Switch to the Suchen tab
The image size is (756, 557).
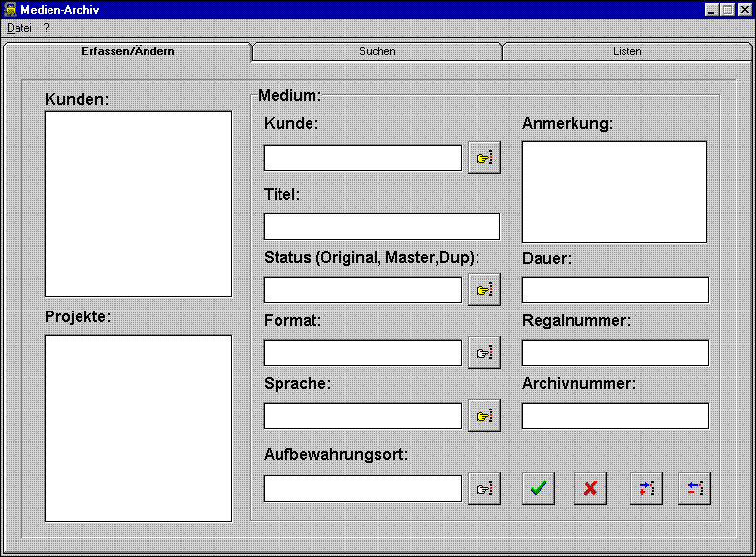(x=377, y=51)
